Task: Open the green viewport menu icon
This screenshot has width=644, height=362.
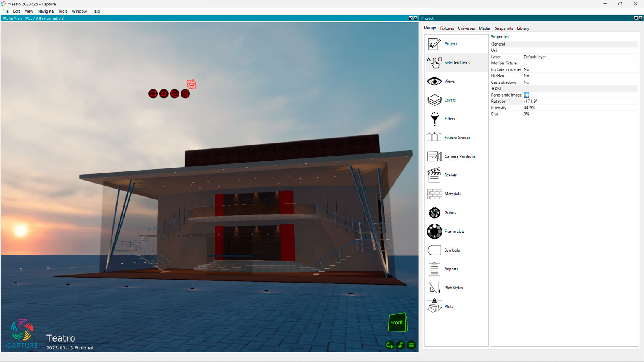Action: 411,345
